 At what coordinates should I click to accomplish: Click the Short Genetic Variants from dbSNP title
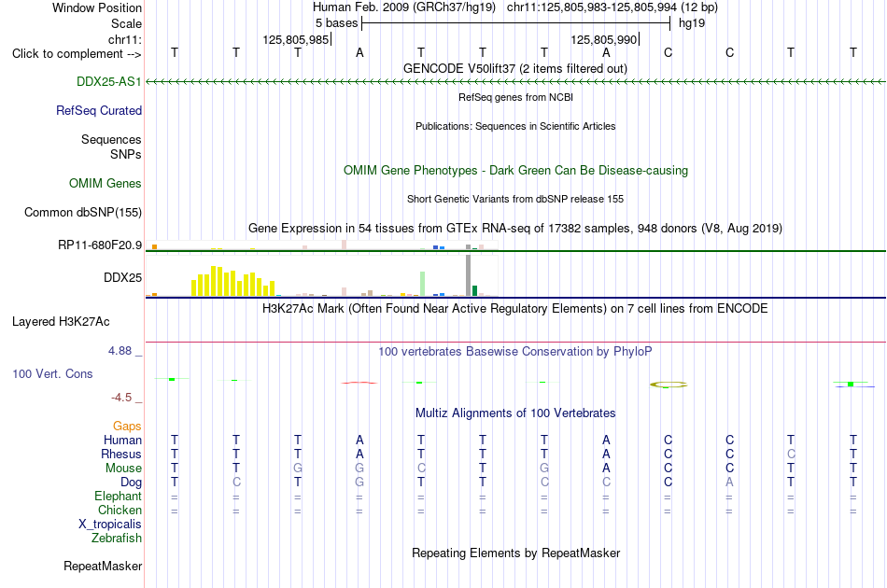point(515,199)
